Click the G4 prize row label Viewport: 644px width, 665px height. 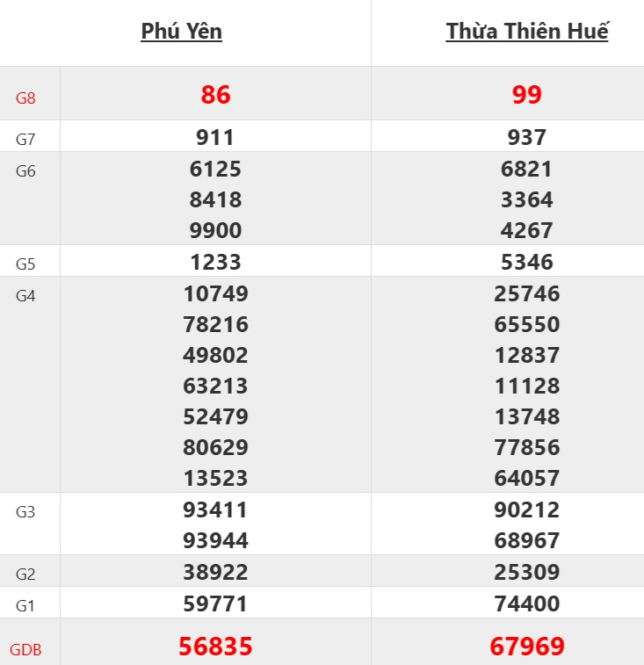[x=25, y=296]
